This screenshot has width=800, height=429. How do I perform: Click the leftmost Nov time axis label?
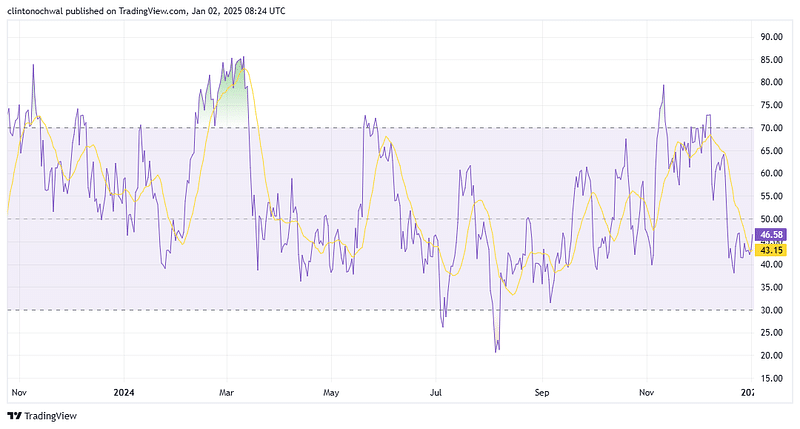(19, 393)
